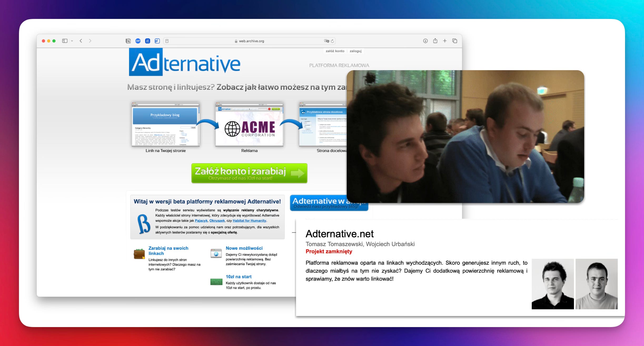
Task: Click the 'zaloguj' menu link
Action: [x=355, y=51]
